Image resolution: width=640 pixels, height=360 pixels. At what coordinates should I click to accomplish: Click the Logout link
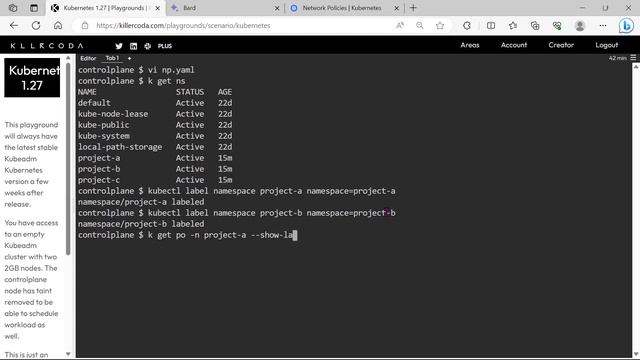point(607,45)
